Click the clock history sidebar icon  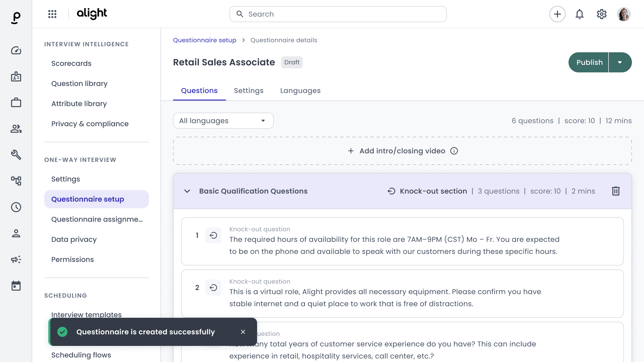coord(16,207)
